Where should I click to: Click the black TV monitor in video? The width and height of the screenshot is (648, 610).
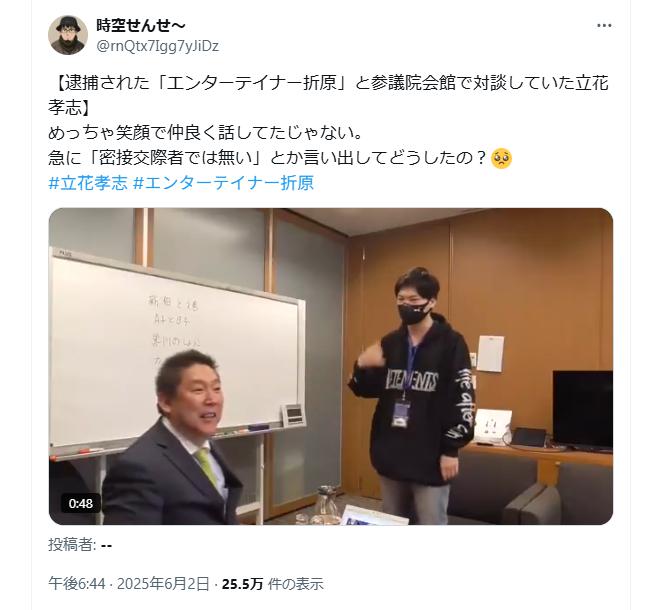(x=583, y=409)
